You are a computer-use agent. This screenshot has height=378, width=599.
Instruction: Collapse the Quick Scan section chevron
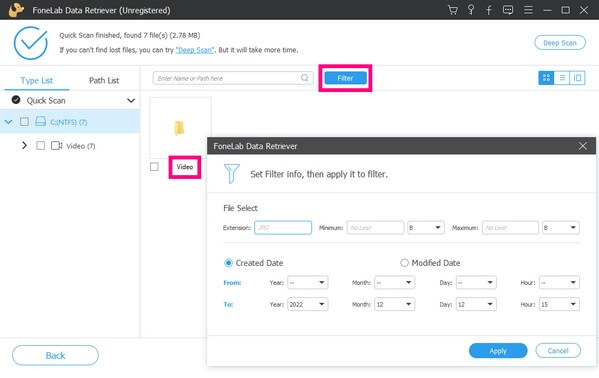[x=131, y=101]
